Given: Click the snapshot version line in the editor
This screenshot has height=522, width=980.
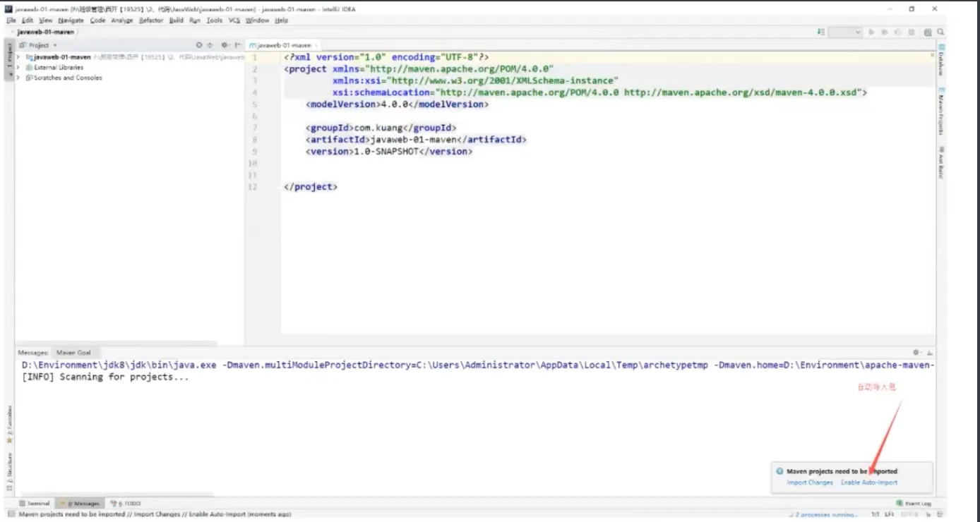Looking at the screenshot, I should click(389, 152).
